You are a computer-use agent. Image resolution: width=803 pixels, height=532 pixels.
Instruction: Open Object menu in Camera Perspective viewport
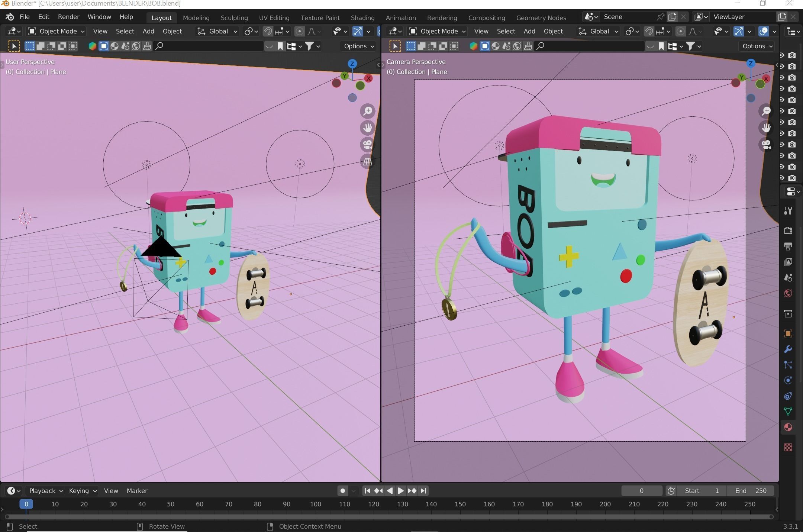(553, 31)
